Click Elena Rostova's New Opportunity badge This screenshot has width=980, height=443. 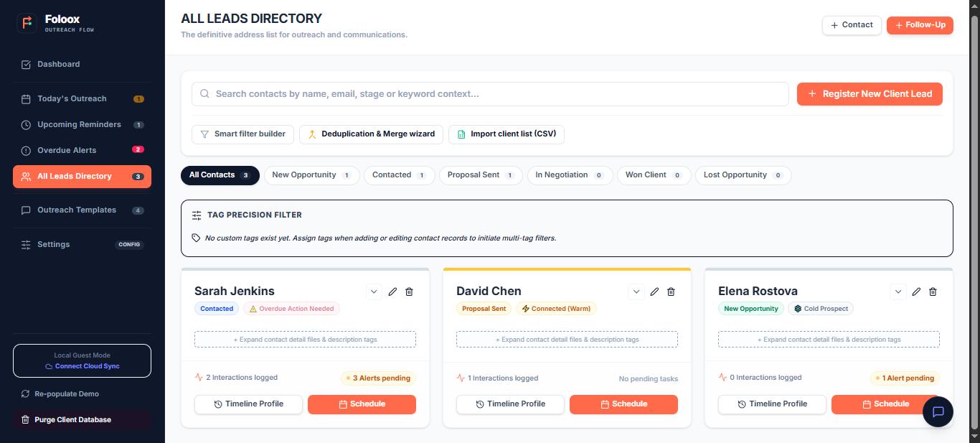click(751, 309)
